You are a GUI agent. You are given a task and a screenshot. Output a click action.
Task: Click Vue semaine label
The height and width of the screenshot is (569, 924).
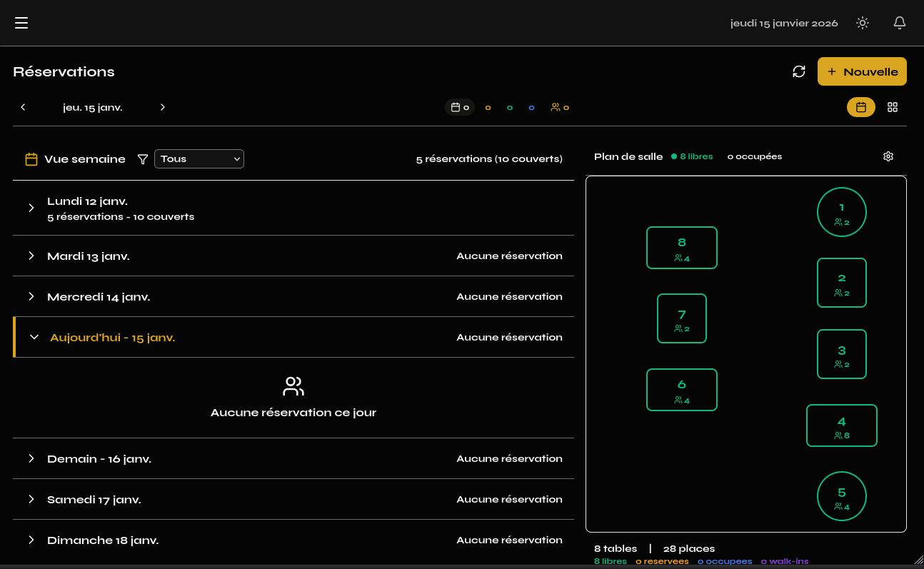pos(84,159)
